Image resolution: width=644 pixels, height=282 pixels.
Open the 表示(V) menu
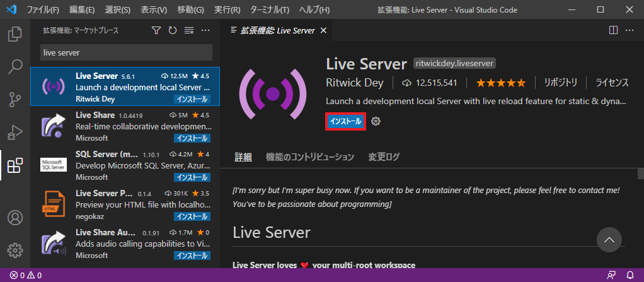coord(154,9)
